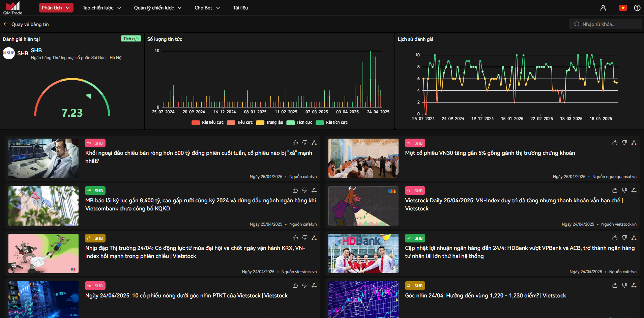
Task: Toggle Tiêu cực legend series
Action: click(240, 122)
